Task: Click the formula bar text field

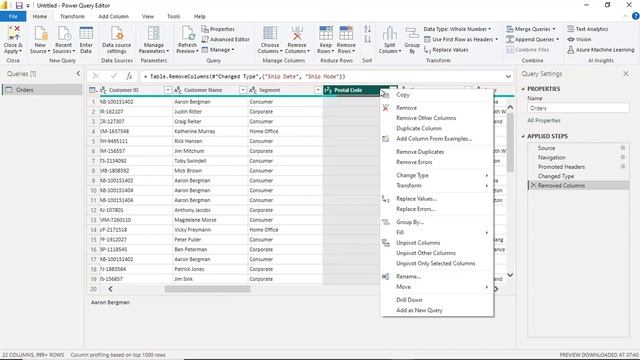Action: [322, 76]
